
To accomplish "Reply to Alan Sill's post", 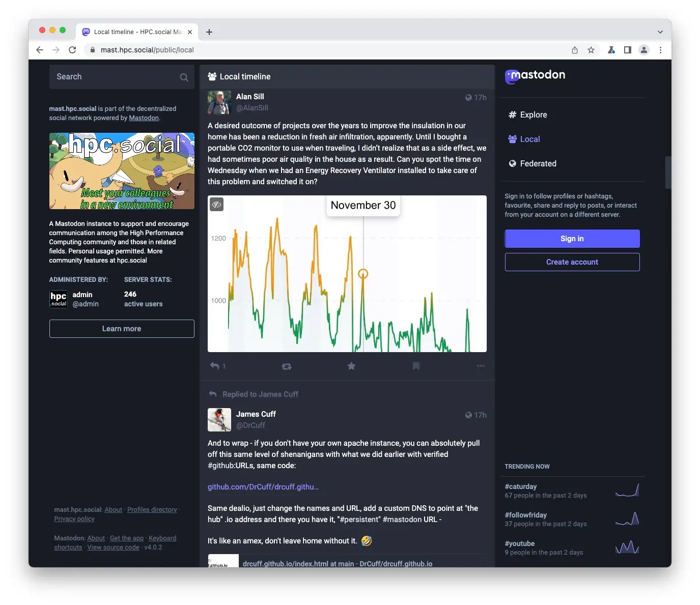I will pos(215,366).
